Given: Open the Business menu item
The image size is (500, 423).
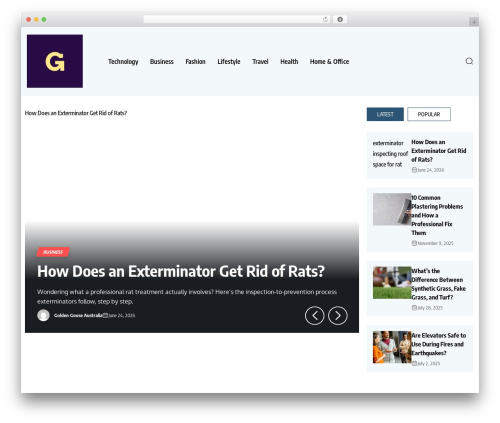Looking at the screenshot, I should point(162,62).
